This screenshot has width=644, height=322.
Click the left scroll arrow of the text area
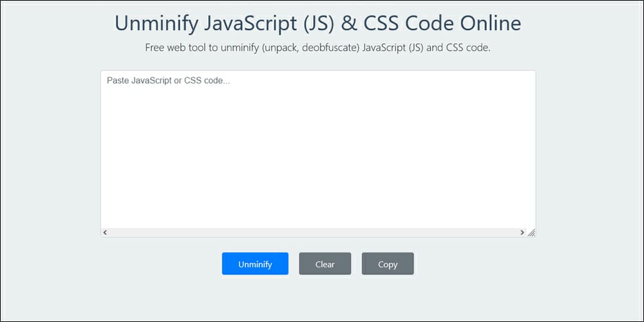[105, 232]
